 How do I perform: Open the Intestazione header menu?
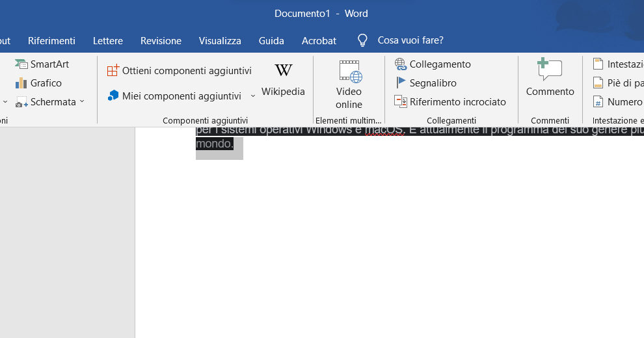pos(618,64)
